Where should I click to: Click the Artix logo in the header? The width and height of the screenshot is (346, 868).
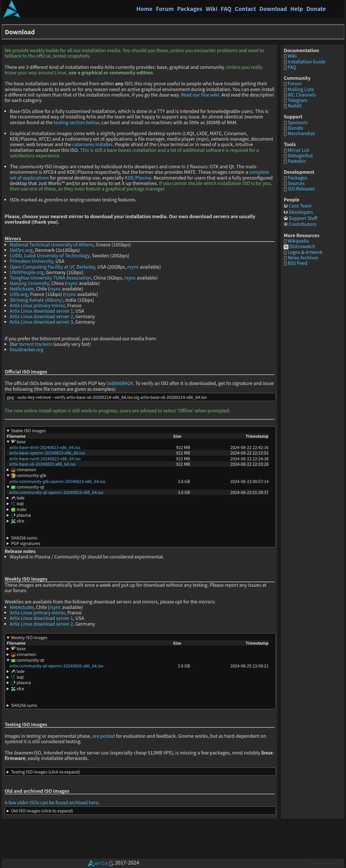[x=12, y=9]
